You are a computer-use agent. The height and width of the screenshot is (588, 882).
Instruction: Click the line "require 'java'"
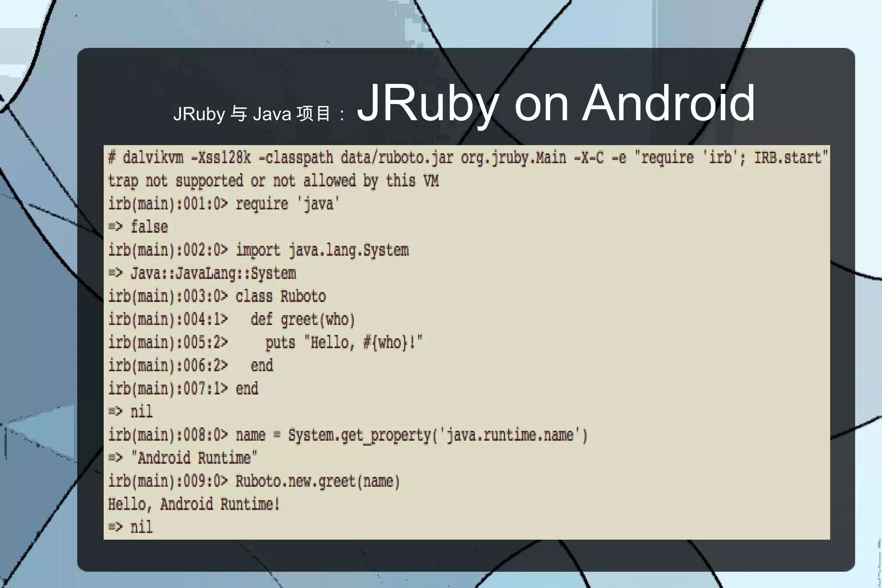[224, 204]
